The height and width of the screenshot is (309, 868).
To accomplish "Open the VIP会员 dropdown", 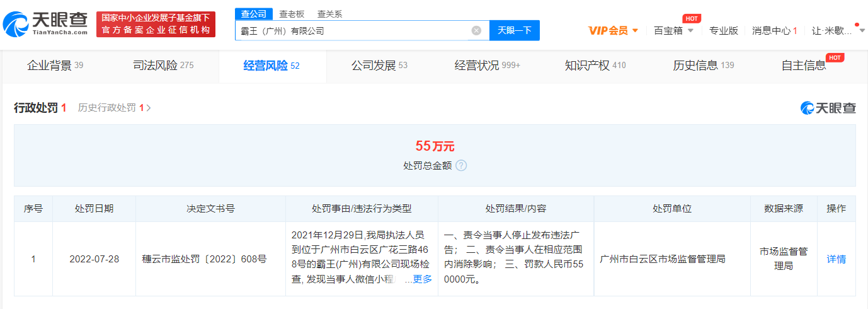I will coord(613,30).
